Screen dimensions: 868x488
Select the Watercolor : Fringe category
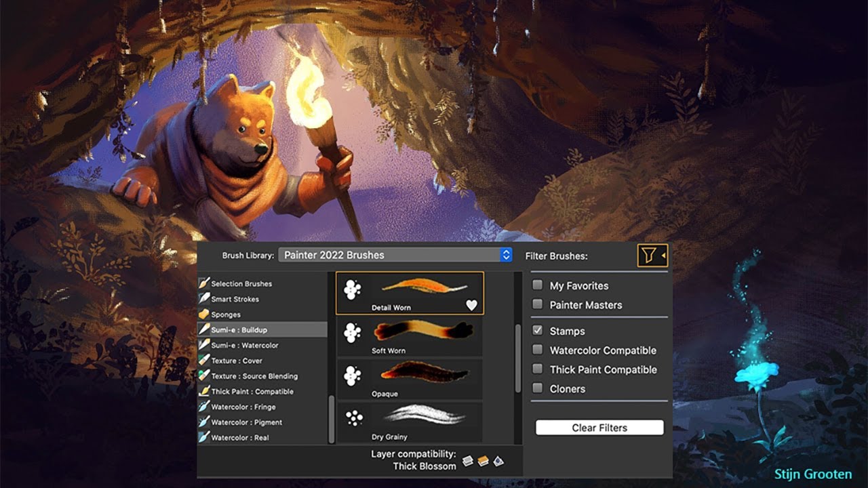[x=243, y=407]
